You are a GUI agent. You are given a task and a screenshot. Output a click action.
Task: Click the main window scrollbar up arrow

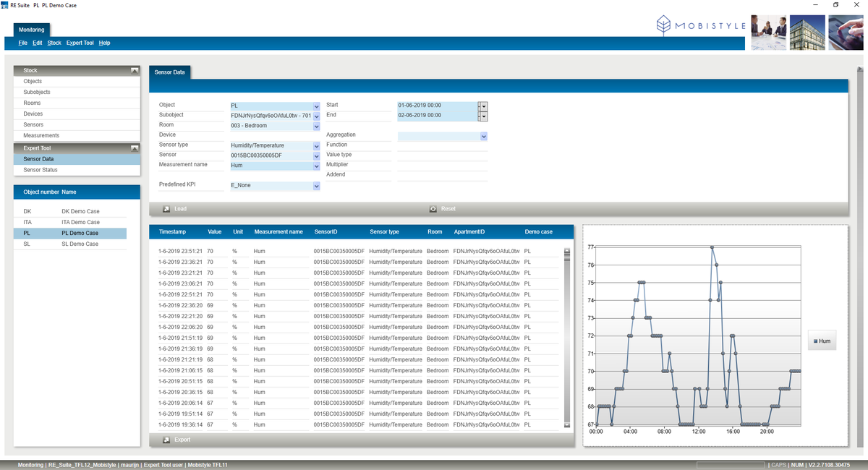[860, 70]
